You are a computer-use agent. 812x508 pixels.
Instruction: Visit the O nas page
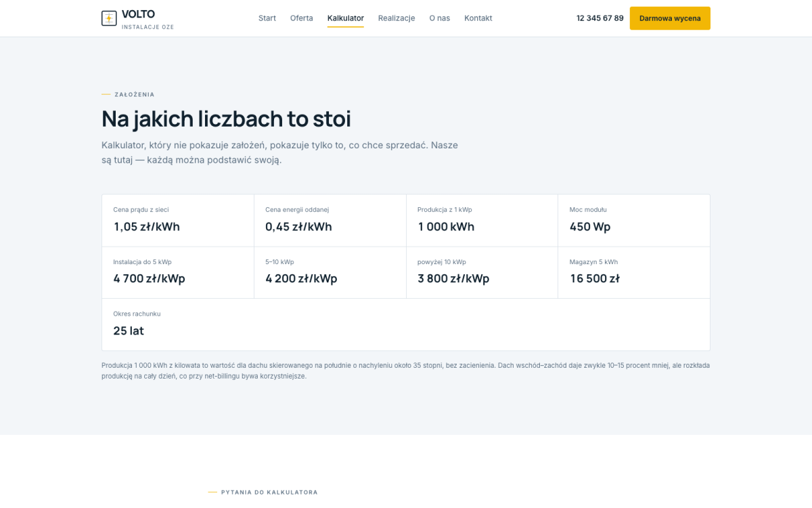point(440,18)
